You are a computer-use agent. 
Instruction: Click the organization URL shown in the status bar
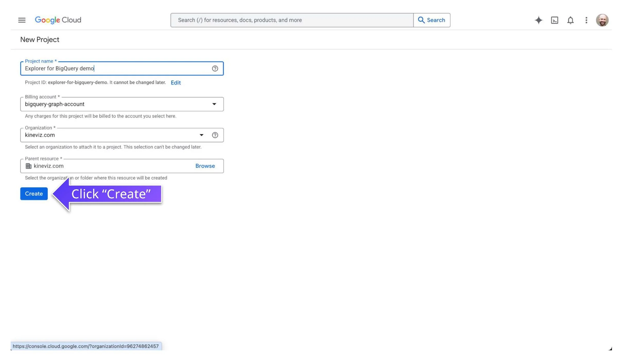pyautogui.click(x=86, y=346)
